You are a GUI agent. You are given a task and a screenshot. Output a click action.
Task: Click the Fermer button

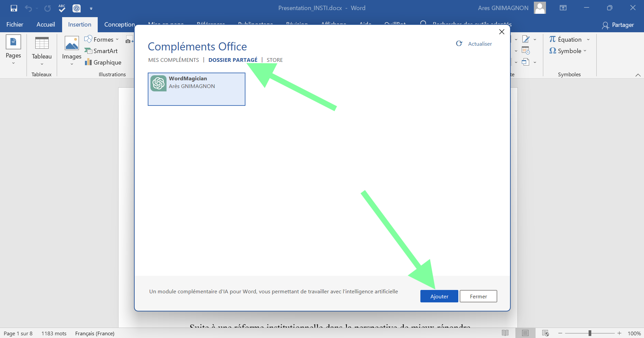(478, 296)
